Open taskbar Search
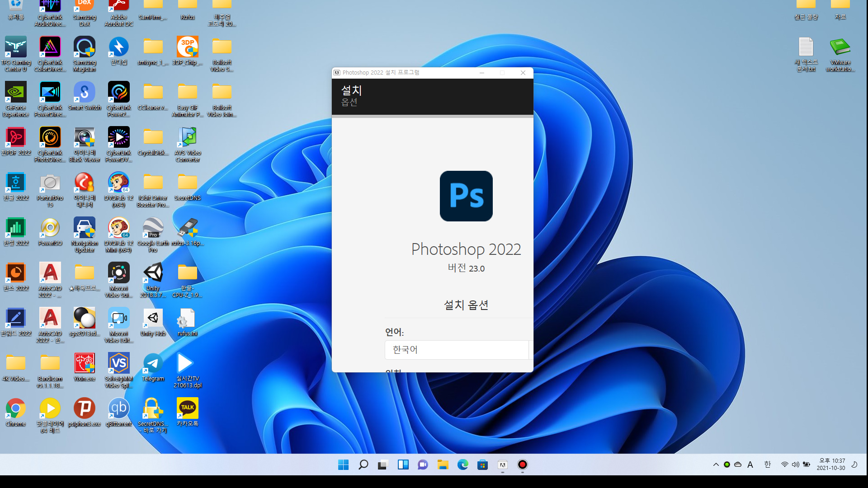 click(363, 465)
